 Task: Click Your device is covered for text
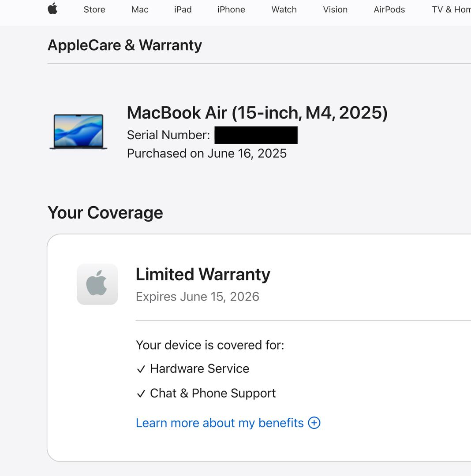pyautogui.click(x=210, y=345)
